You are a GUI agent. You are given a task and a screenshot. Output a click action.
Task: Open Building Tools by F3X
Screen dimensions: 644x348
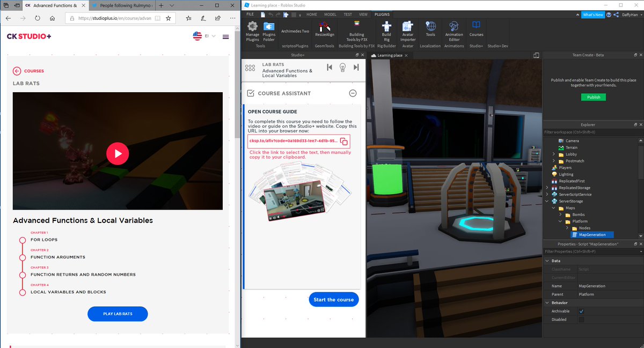pyautogui.click(x=356, y=31)
